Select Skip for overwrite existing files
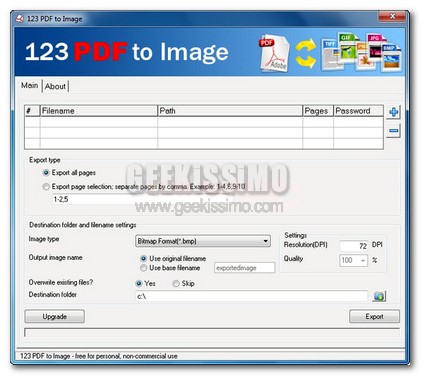 176,284
